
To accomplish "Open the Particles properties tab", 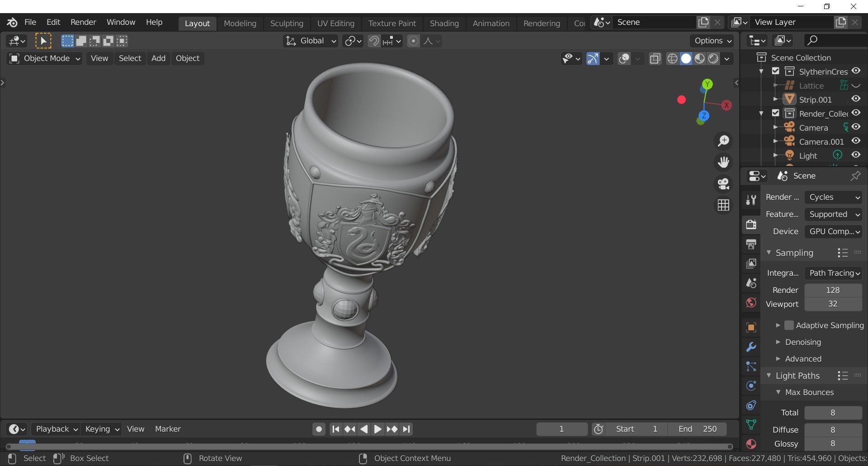I will pyautogui.click(x=751, y=366).
